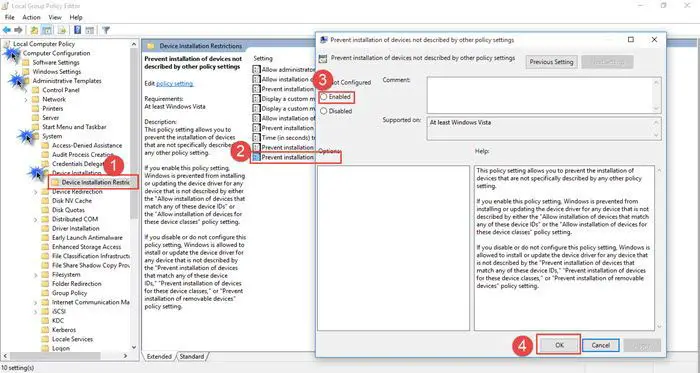The height and width of the screenshot is (373, 700).
Task: Toggle the Show/Hide Console Tree toolbar icon
Action: click(x=47, y=30)
